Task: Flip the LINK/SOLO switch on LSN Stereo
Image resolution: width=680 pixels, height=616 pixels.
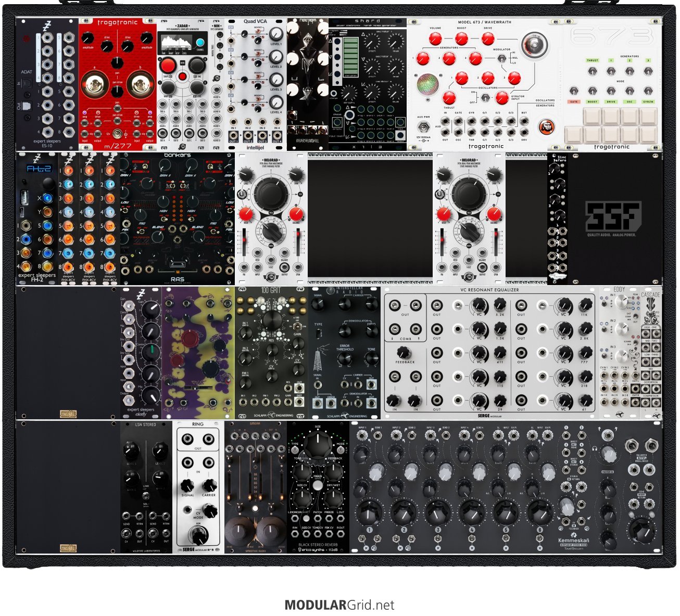Action: coord(146,496)
